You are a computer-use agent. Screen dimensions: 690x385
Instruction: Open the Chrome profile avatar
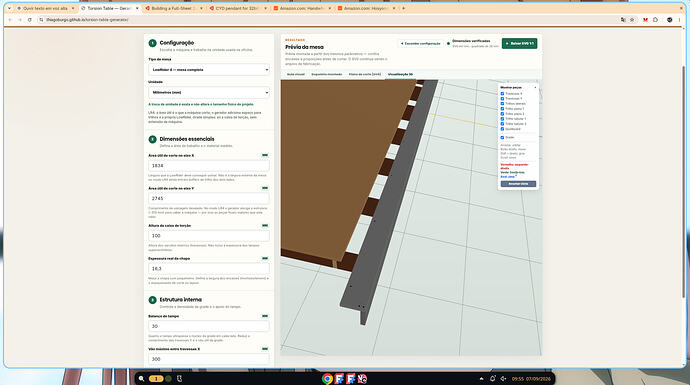pos(669,20)
